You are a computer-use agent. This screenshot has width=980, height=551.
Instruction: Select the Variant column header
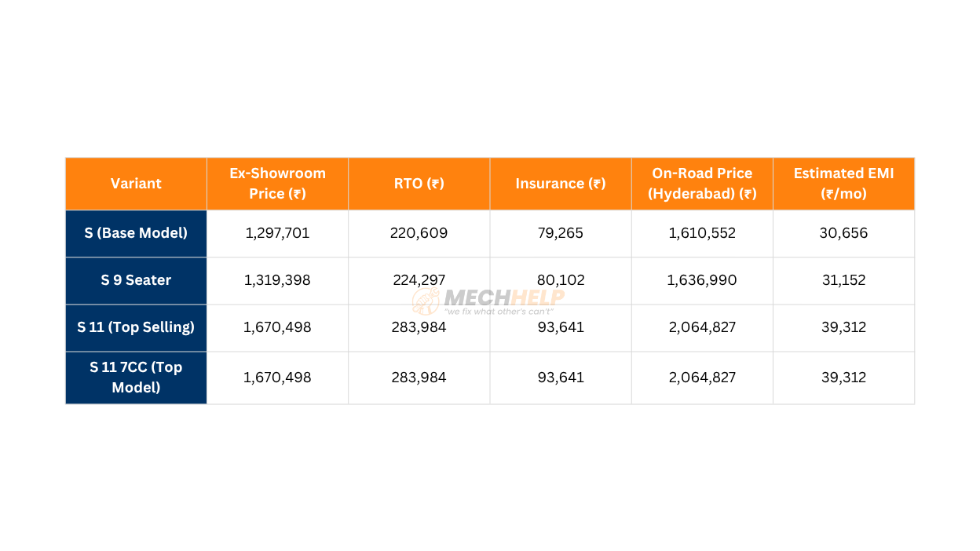pyautogui.click(x=136, y=184)
